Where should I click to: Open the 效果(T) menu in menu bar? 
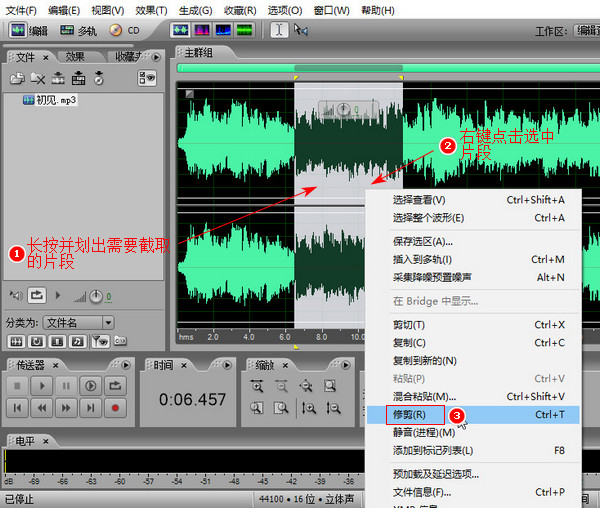pyautogui.click(x=151, y=10)
